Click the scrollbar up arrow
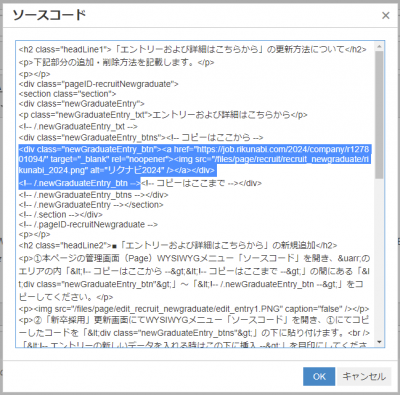 pos(379,46)
